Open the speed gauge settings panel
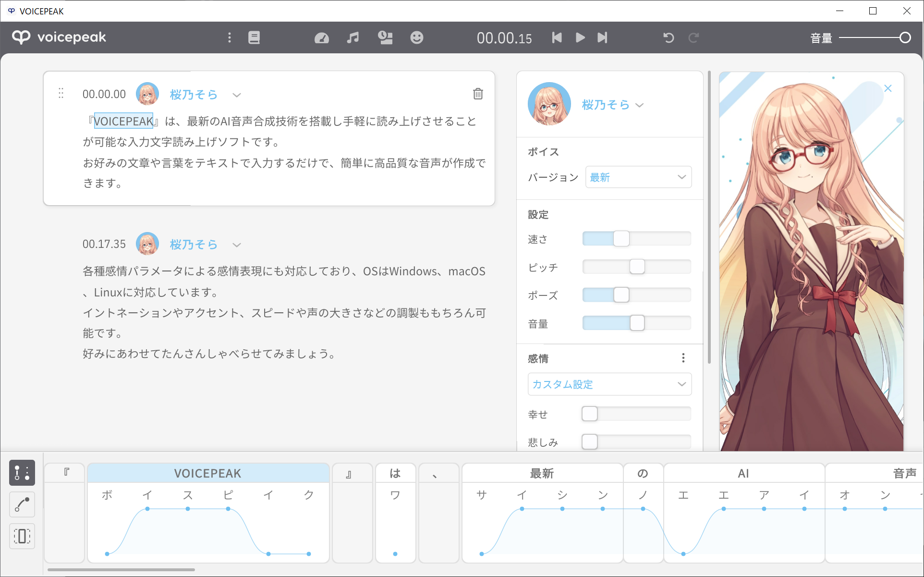924x577 pixels. coord(321,37)
